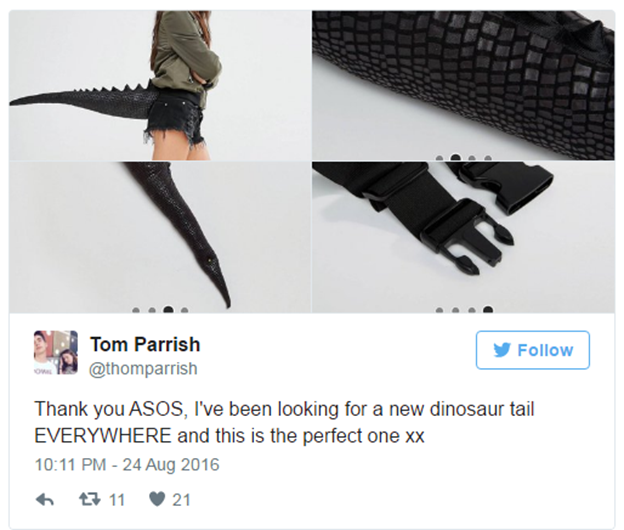Select the active fourth dot under buckle photo

pyautogui.click(x=488, y=310)
